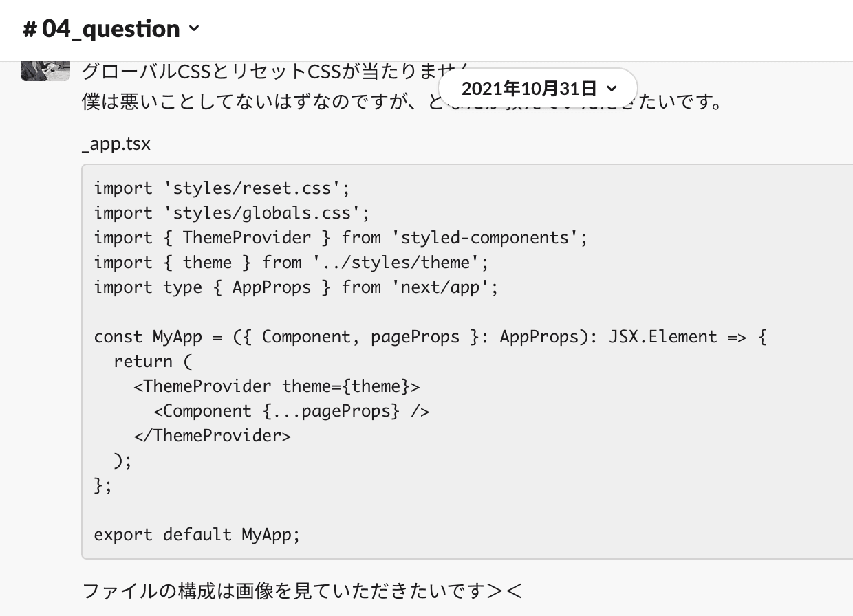The height and width of the screenshot is (616, 853).
Task: Click the AppProps import from 'next/app' line
Action: click(296, 287)
